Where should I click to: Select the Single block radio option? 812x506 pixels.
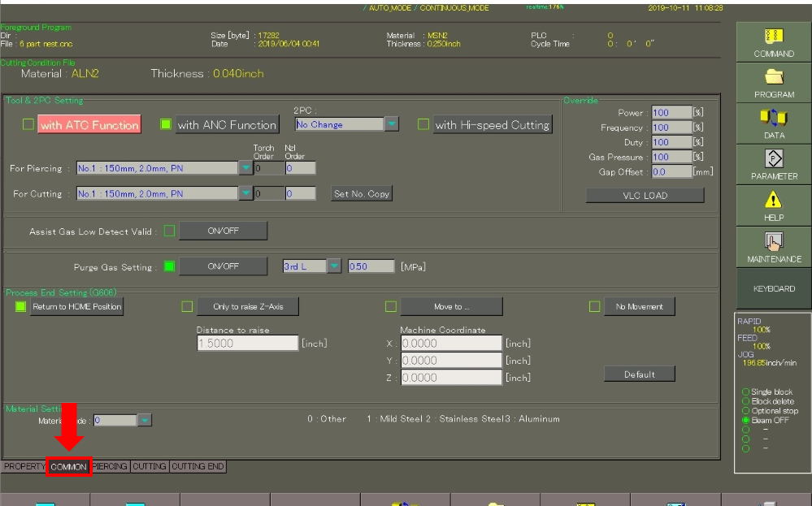pyautogui.click(x=745, y=391)
